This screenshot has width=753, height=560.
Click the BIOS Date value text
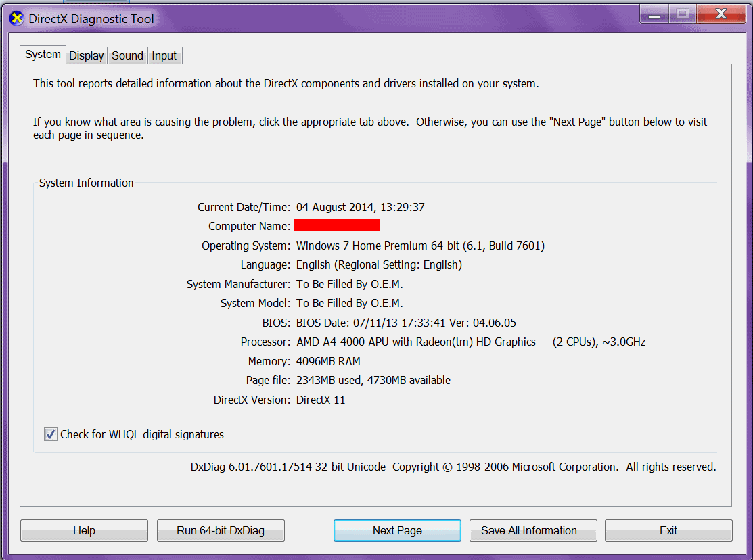click(406, 323)
